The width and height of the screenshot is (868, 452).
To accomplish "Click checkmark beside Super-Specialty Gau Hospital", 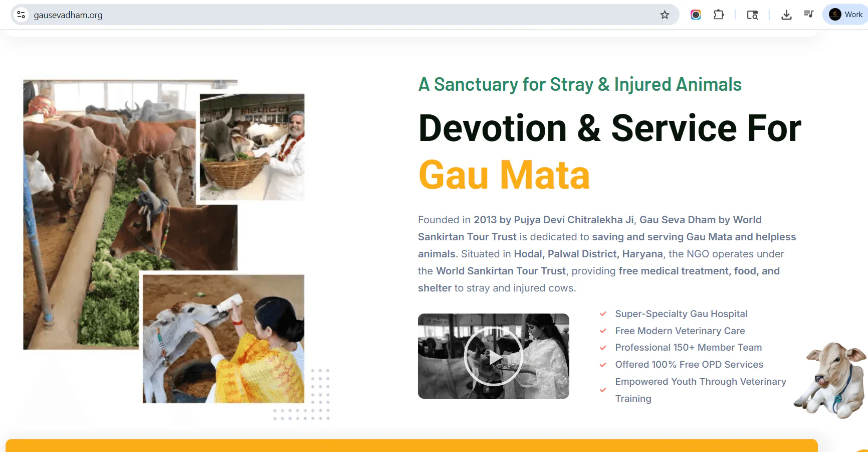I will pyautogui.click(x=603, y=314).
